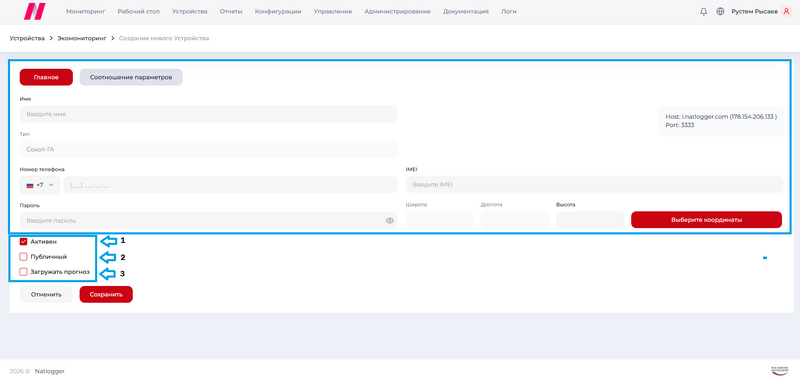This screenshot has width=800, height=382.
Task: Show password with the eye icon
Action: coord(390,221)
